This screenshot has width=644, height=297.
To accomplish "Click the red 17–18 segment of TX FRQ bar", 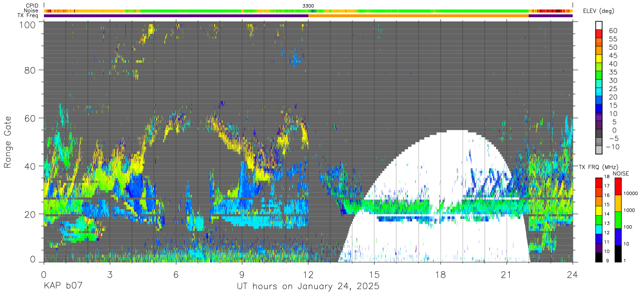I will pyautogui.click(x=599, y=183).
